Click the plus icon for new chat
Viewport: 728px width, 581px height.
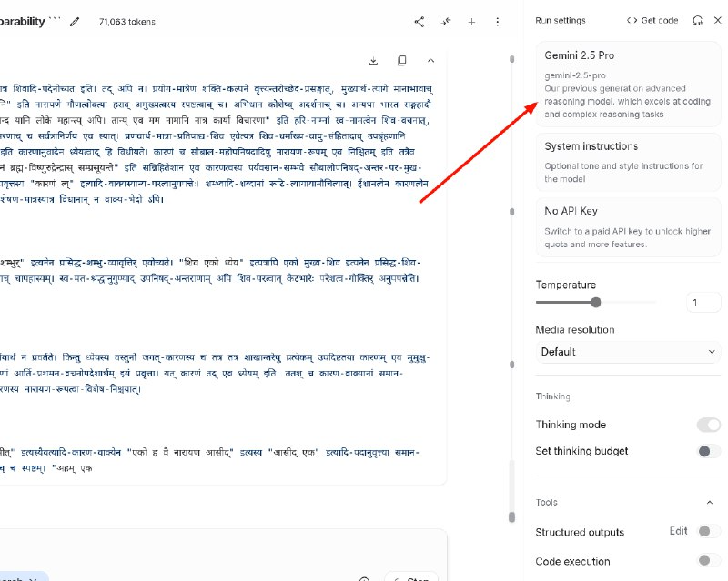471,22
